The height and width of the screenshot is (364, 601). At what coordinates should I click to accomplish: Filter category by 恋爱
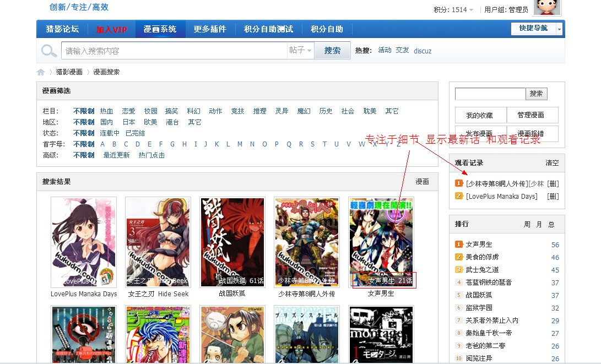pos(128,111)
